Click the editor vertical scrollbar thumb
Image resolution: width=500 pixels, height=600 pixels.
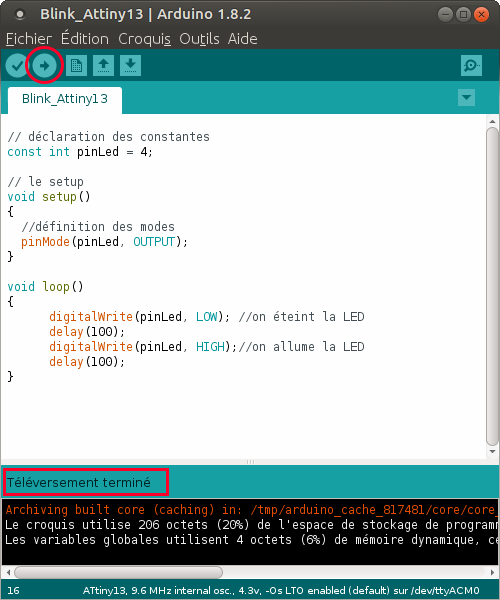[x=492, y=286]
